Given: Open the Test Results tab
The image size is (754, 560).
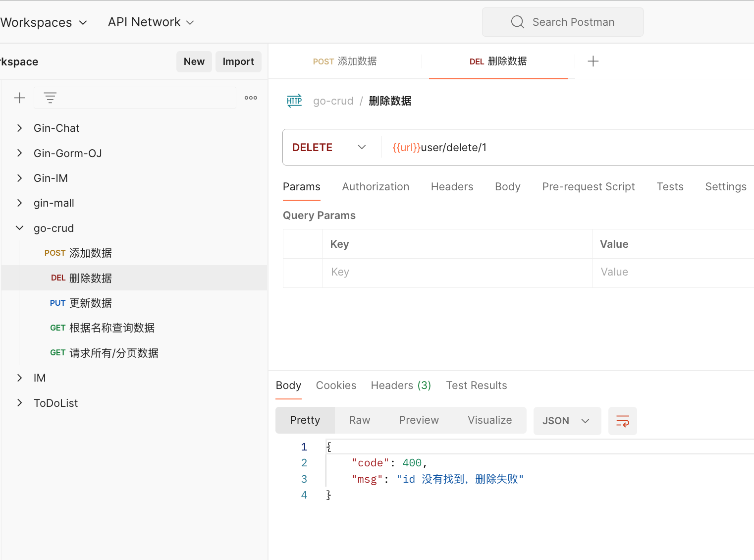Looking at the screenshot, I should [477, 386].
